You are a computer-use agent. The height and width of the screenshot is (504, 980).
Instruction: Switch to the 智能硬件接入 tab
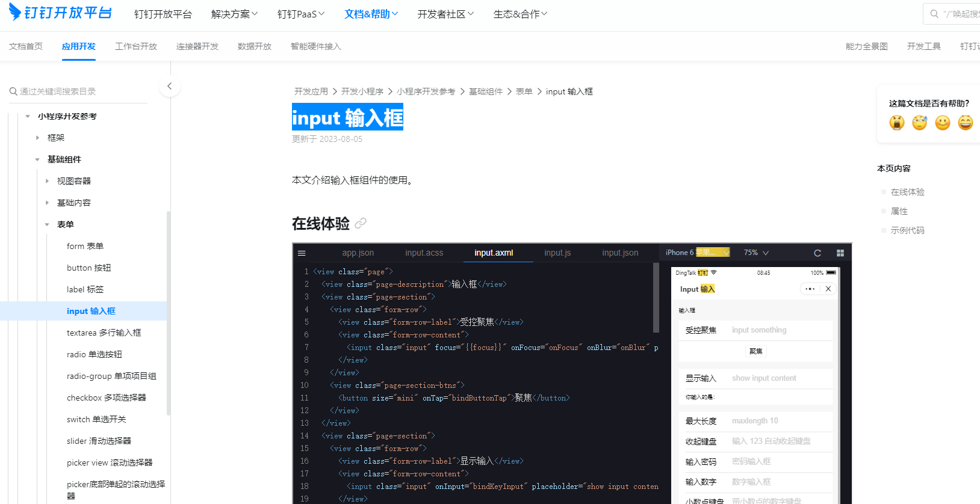[x=316, y=46]
